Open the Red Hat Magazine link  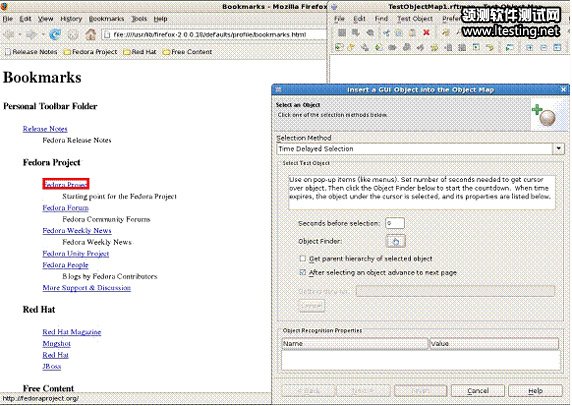coord(72,332)
